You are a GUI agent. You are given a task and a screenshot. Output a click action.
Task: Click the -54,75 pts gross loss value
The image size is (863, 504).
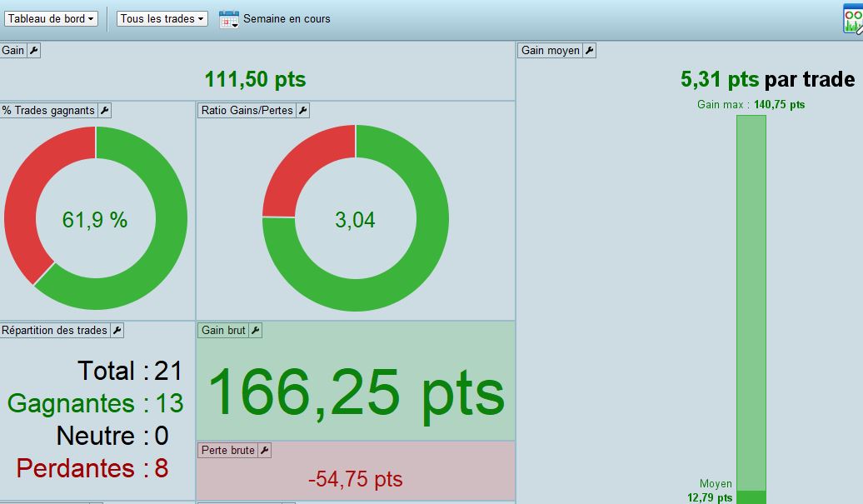356,479
